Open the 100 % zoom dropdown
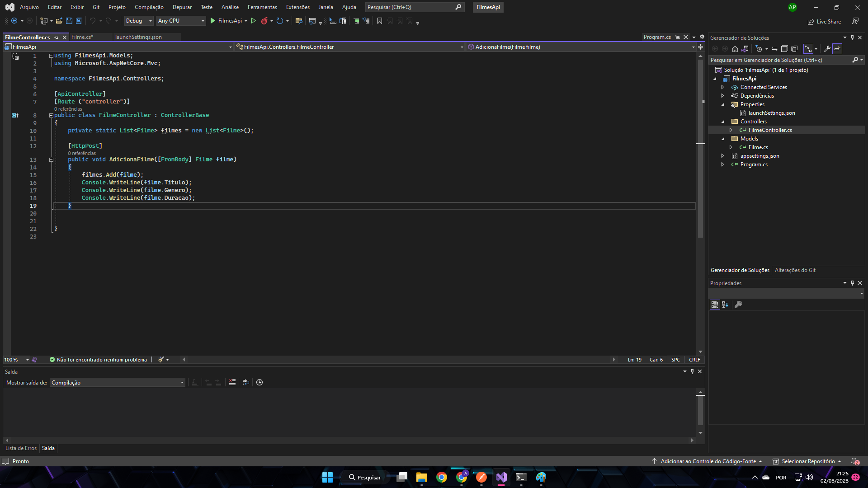Viewport: 868px width, 488px height. point(16,360)
